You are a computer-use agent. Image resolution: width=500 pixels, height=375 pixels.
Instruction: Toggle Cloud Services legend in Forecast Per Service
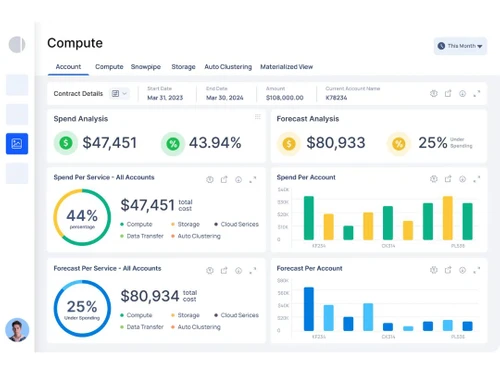[236, 315]
